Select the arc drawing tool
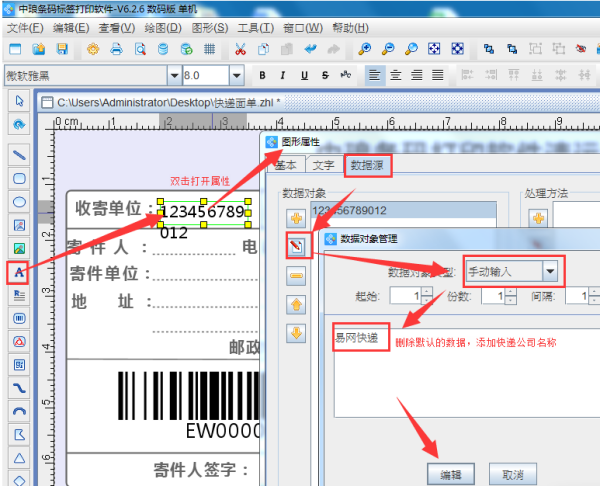The height and width of the screenshot is (486, 600). [19, 411]
